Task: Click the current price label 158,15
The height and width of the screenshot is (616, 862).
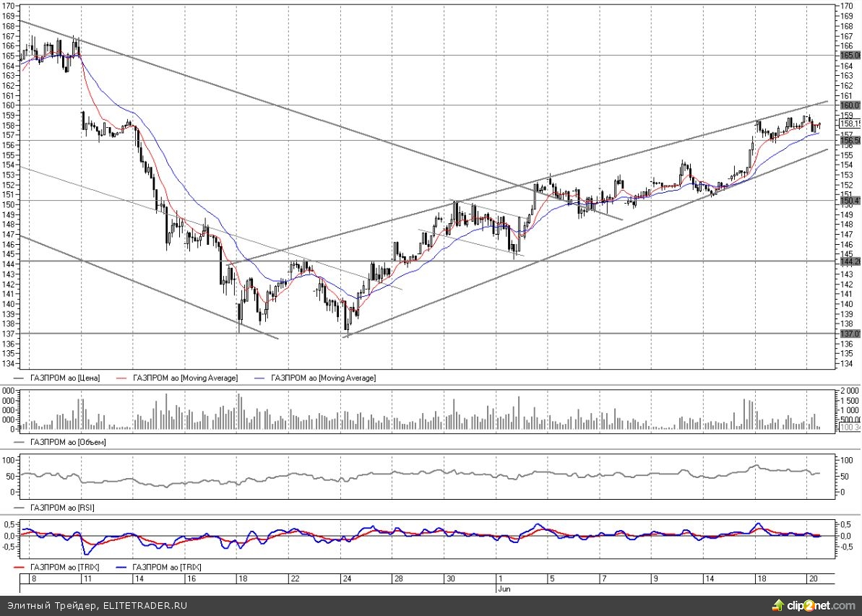Action: [x=850, y=124]
